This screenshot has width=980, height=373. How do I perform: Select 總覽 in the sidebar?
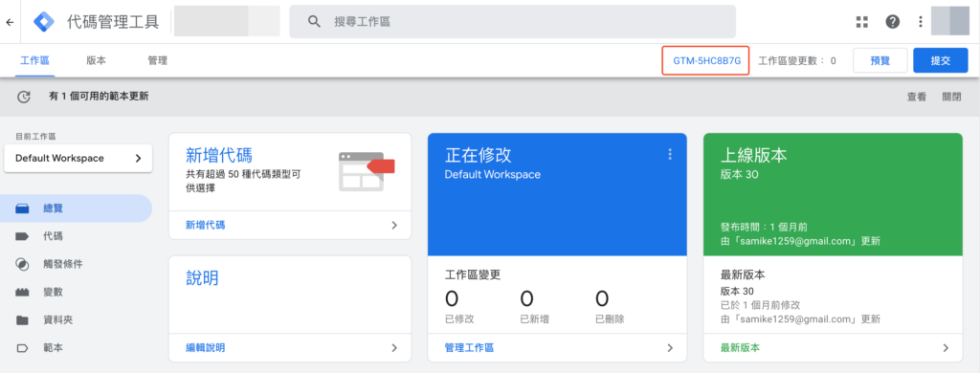(x=77, y=208)
